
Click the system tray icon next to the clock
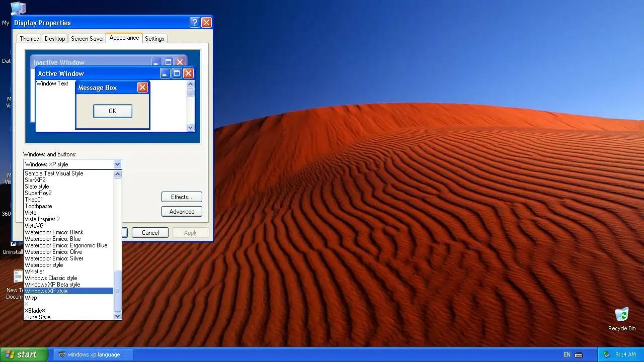click(x=606, y=354)
